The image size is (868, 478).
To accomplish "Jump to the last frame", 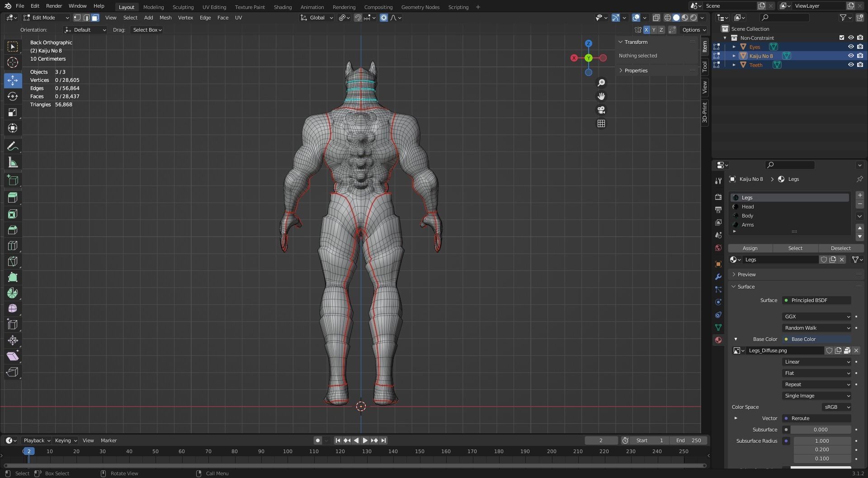I will [383, 440].
